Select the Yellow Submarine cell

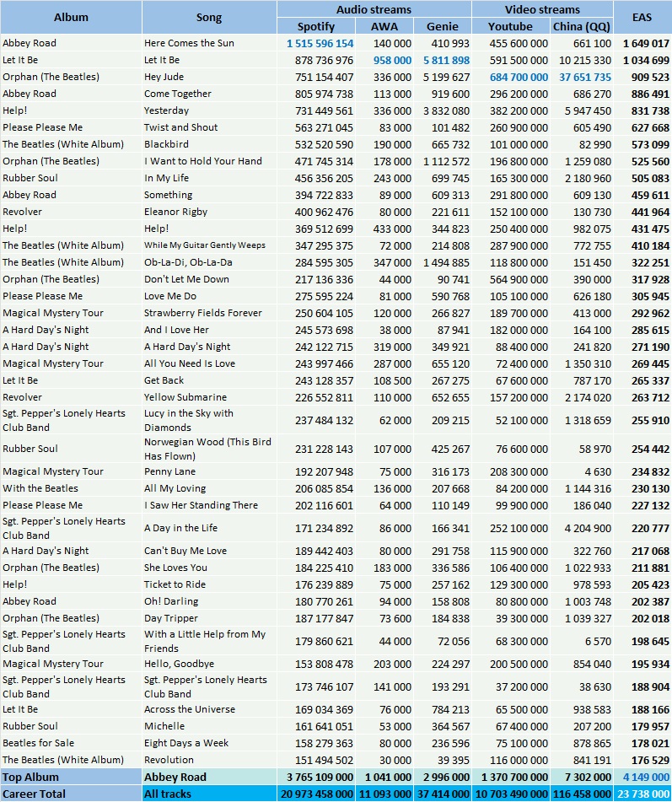[x=209, y=397]
